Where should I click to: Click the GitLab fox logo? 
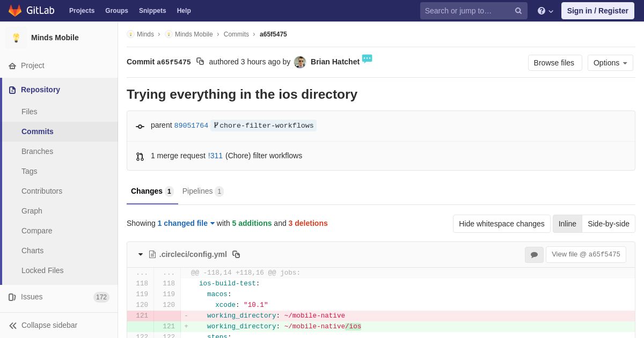pyautogui.click(x=15, y=11)
